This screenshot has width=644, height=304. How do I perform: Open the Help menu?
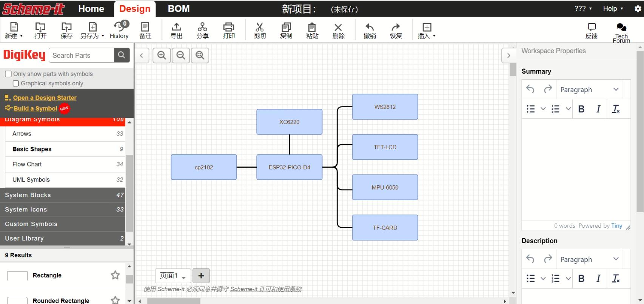(613, 9)
